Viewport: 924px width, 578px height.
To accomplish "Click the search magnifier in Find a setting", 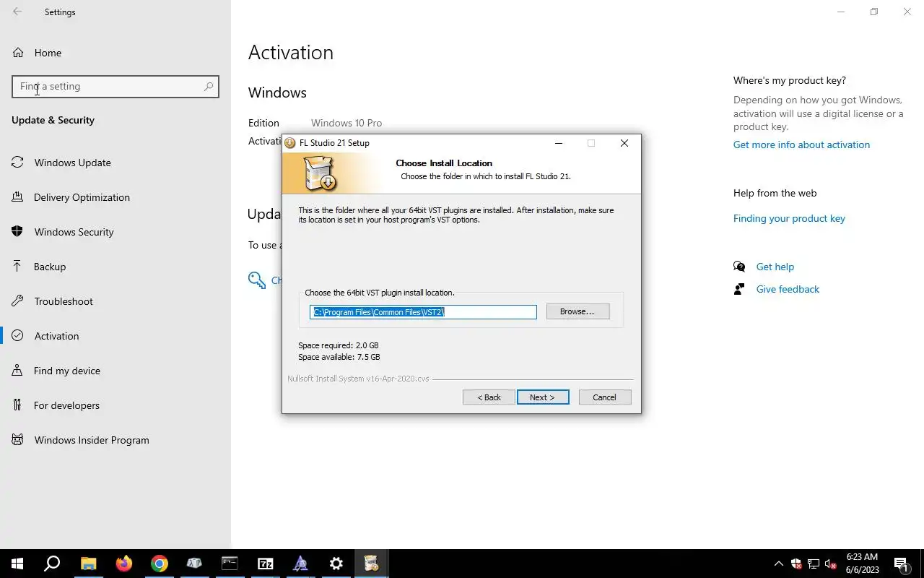I will 209,87.
